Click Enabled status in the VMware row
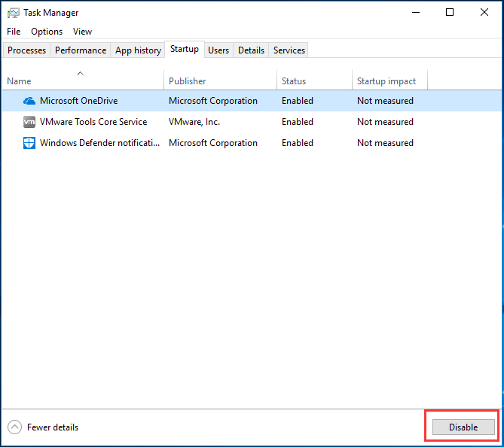This screenshot has height=447, width=504. tap(298, 122)
